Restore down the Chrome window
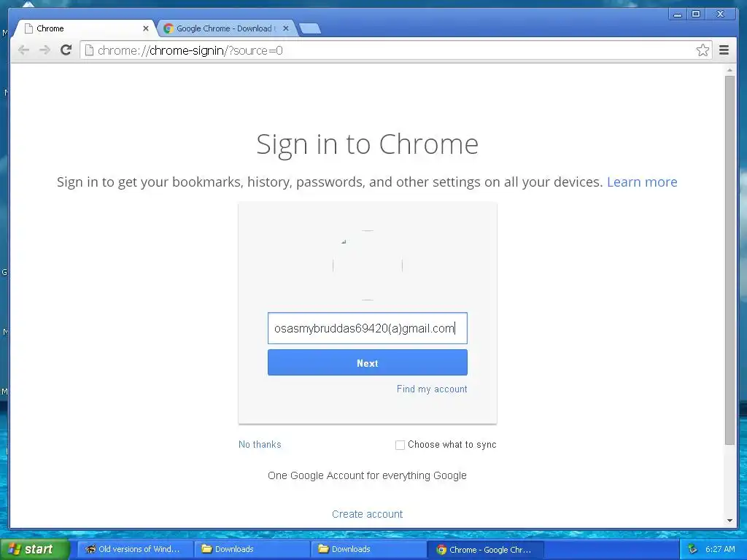Screen dimensions: 747x560 [695, 15]
